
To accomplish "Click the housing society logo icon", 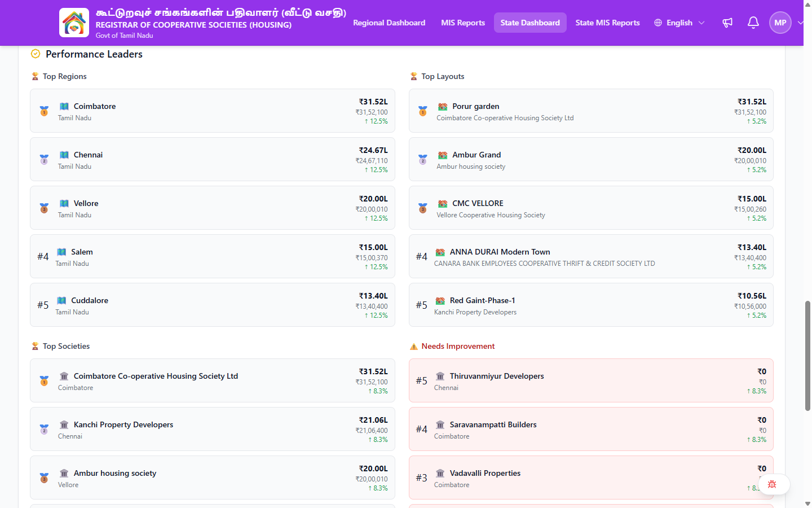I will click(x=74, y=23).
